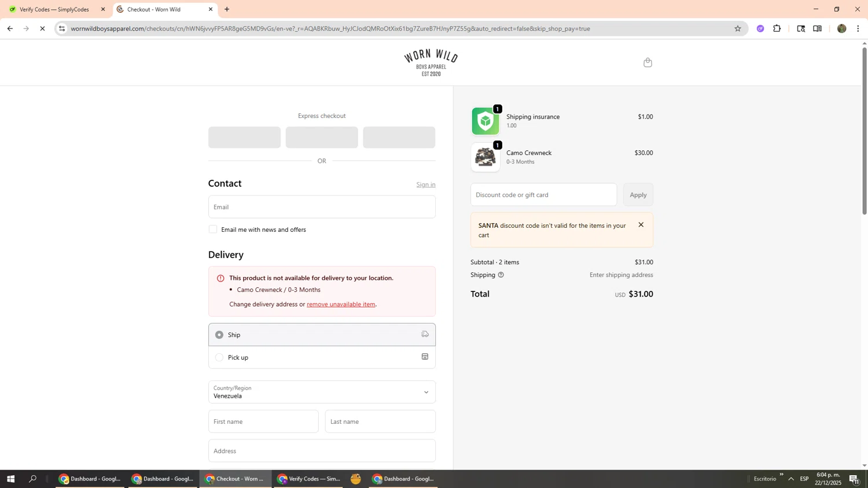Close the Checkout - Worn Wild tab
This screenshot has width=868, height=488.
point(211,9)
